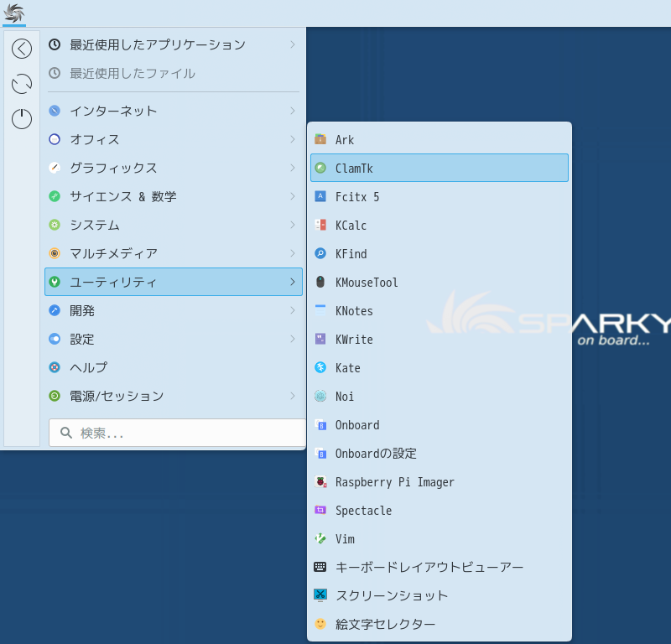Click the back arrow icon in the sidebar

(x=22, y=49)
